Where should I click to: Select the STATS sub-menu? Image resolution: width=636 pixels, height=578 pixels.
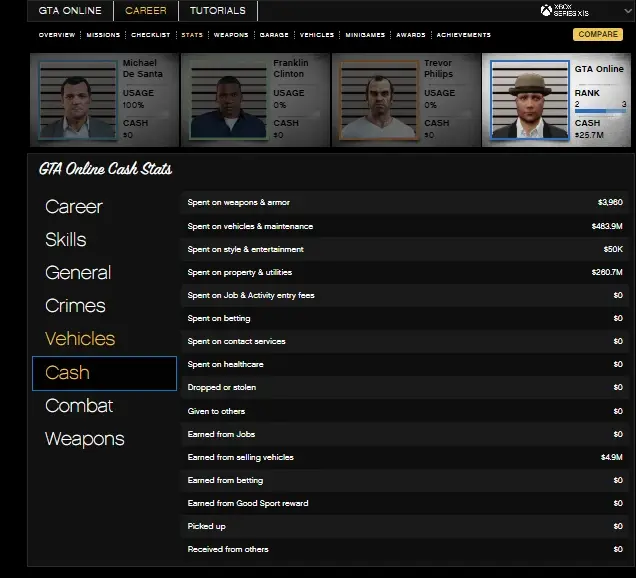[192, 35]
